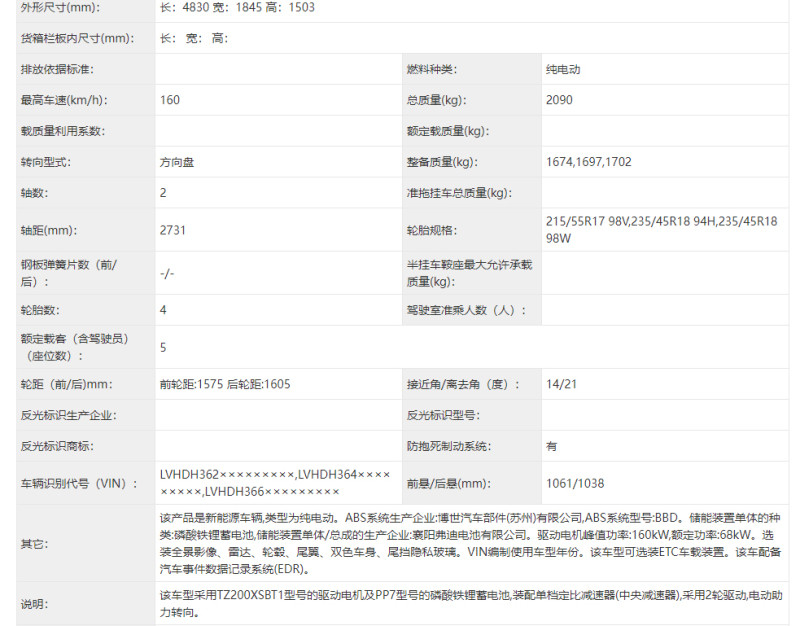Click the 转向型式 label

[x=46, y=162]
